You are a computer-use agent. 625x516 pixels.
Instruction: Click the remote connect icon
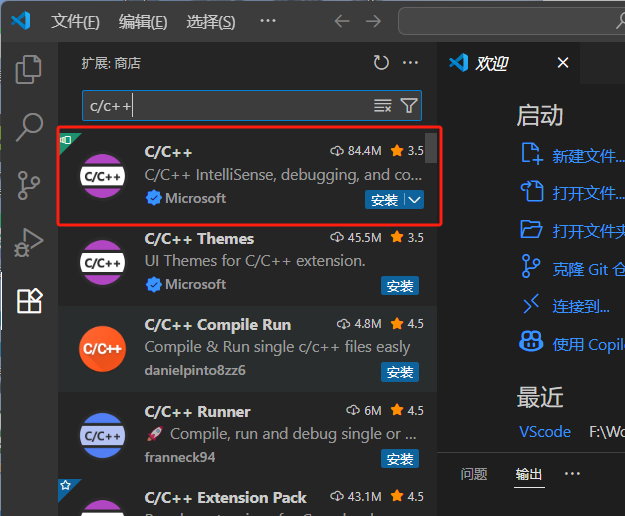[x=531, y=304]
